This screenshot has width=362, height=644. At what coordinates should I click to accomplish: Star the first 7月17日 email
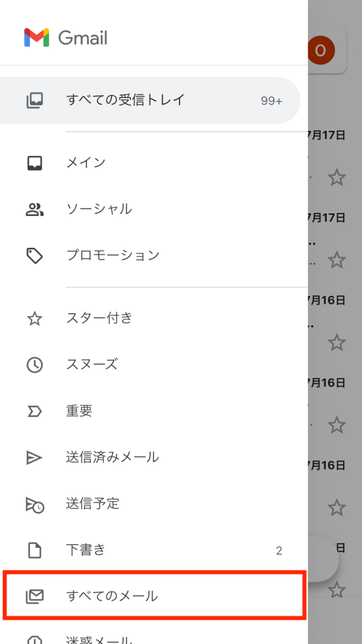click(x=337, y=177)
